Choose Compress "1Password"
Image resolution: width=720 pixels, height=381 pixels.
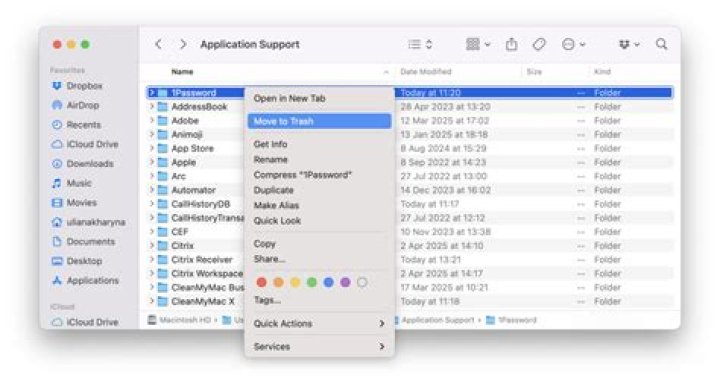click(x=319, y=175)
